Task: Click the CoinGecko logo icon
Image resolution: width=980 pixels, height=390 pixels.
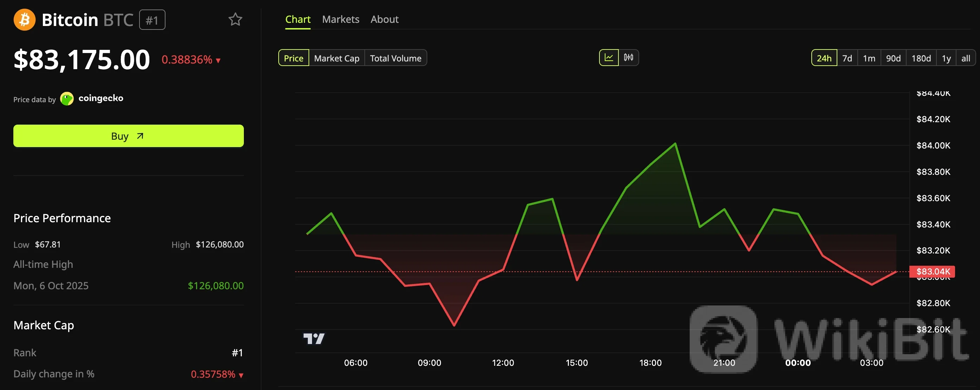Action: point(67,99)
